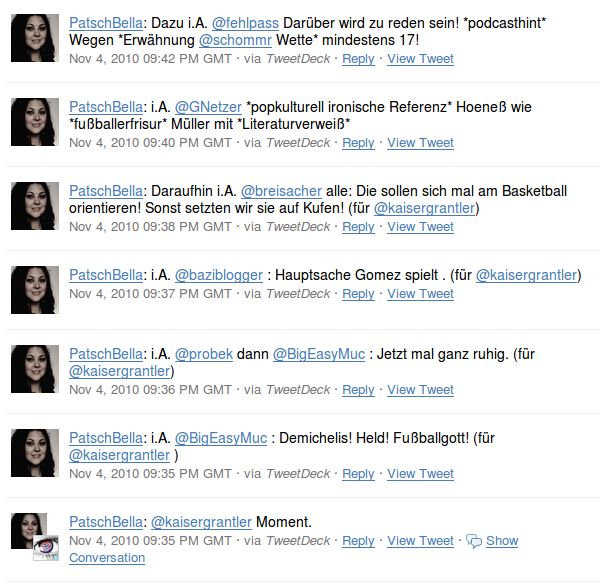Click avatar thumbnail of the Gomez spielt tweet

pos(35,290)
